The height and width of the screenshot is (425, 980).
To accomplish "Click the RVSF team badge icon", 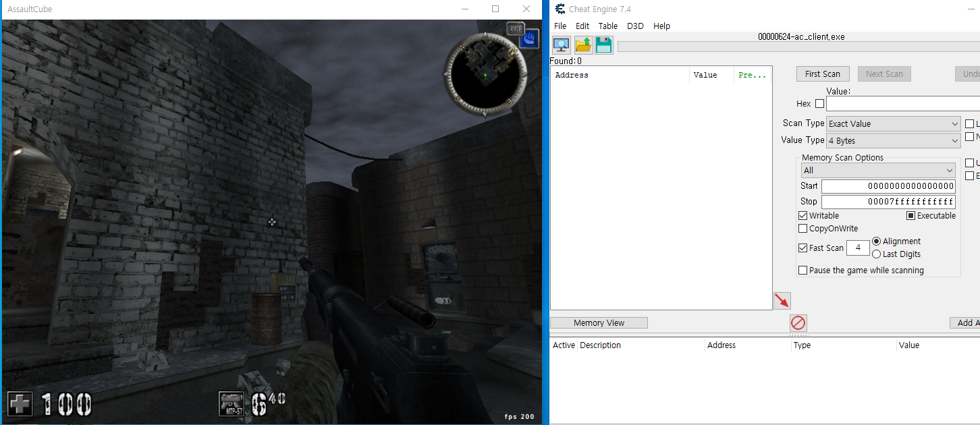I will point(516,28).
